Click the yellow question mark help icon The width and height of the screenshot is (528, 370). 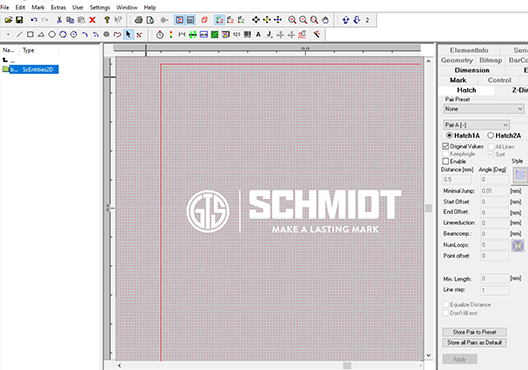click(x=107, y=20)
